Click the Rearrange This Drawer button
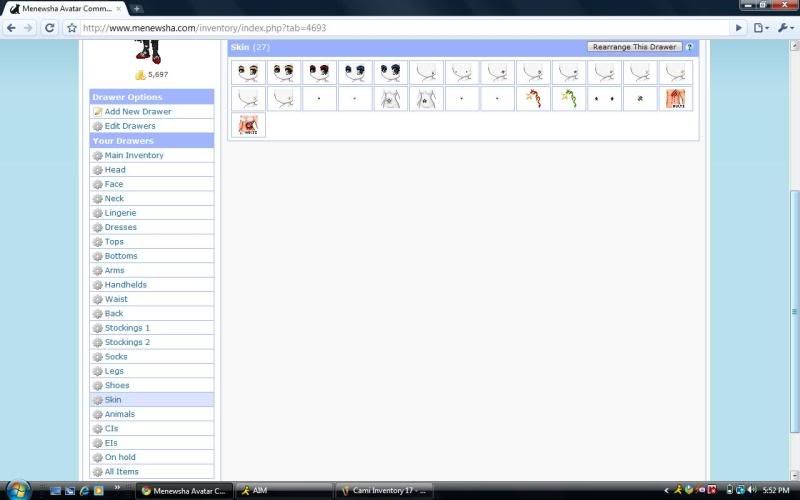800x500 pixels. [x=634, y=46]
